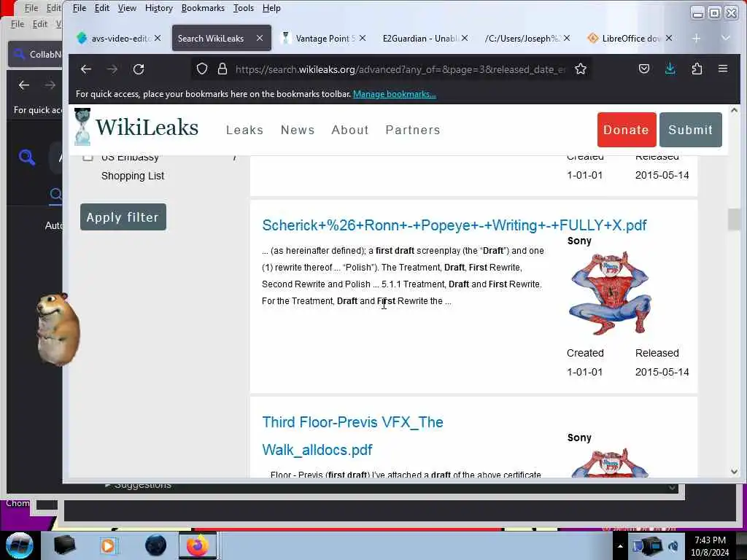Image resolution: width=747 pixels, height=560 pixels.
Task: Reload the WikiLeaks search page
Action: coord(139,69)
